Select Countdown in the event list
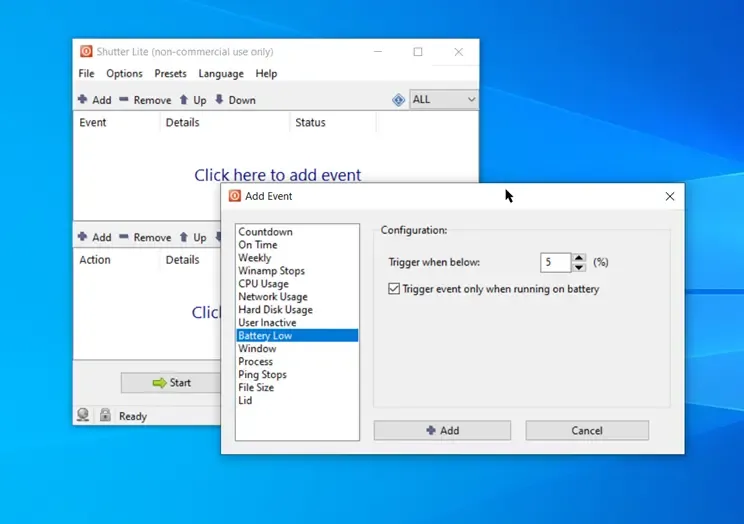744x524 pixels. 297,232
